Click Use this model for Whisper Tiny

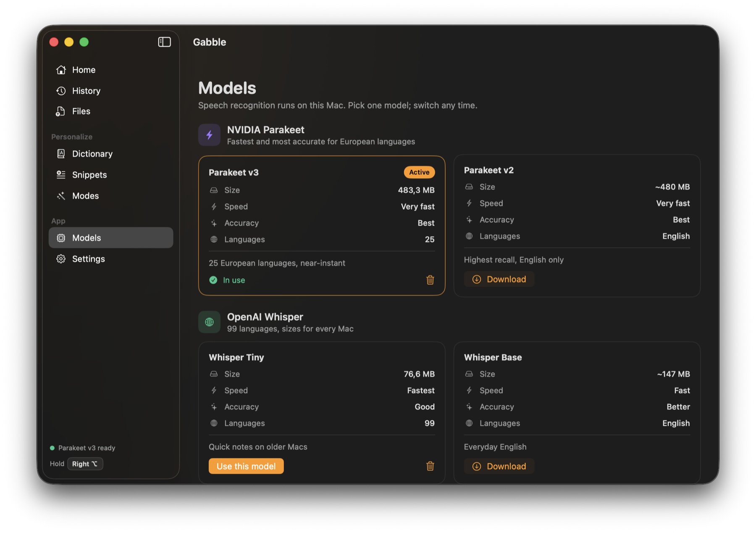(246, 466)
